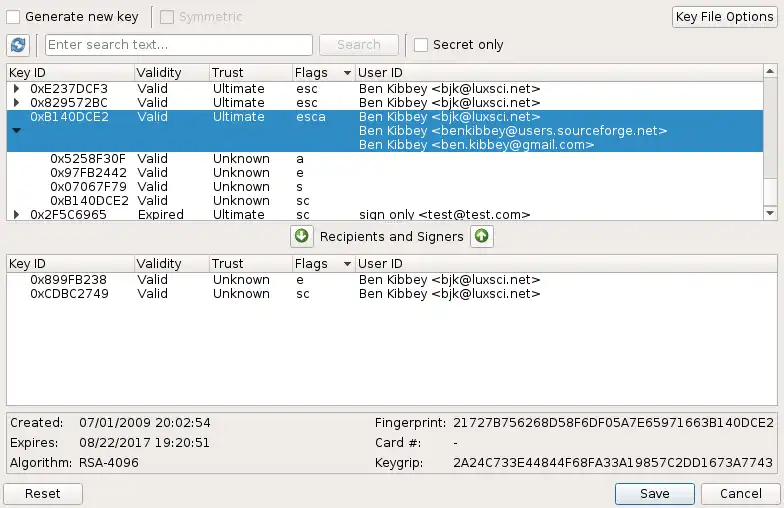Viewport: 784px width, 508px height.
Task: Expand the 0xE237DCF3 key row
Action: [16, 88]
